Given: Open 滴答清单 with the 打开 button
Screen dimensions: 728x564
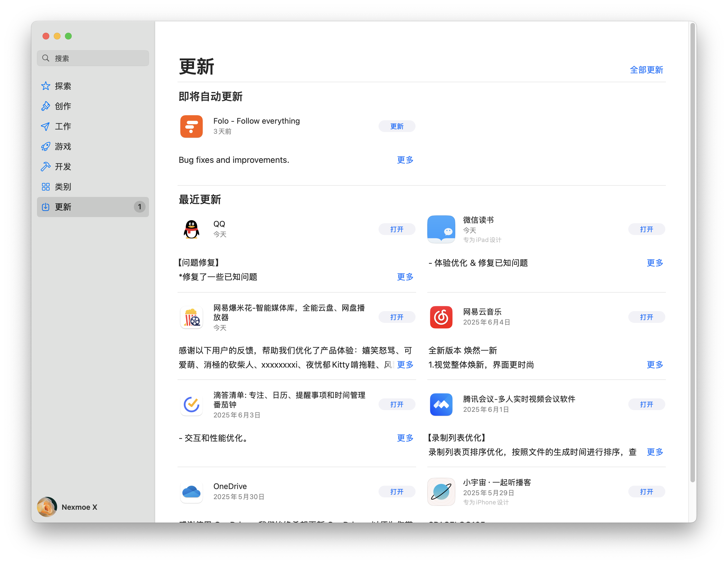Looking at the screenshot, I should [397, 405].
